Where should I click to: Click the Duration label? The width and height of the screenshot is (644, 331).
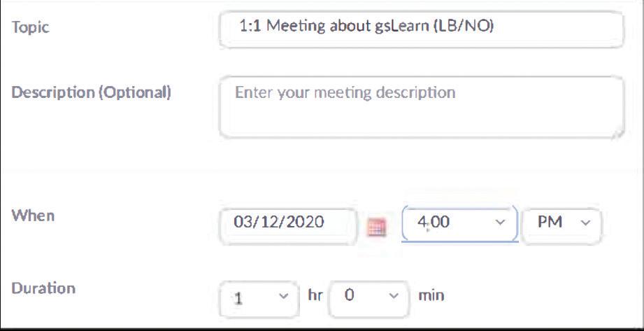43,288
